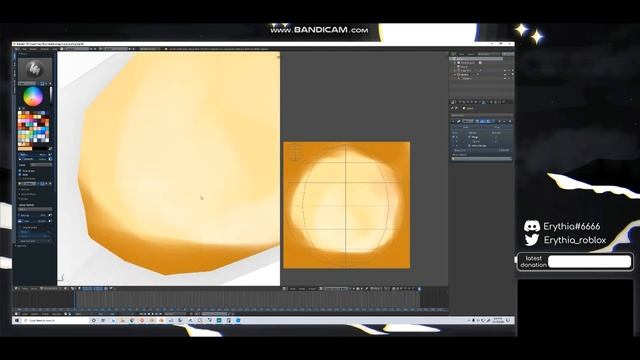The width and height of the screenshot is (640, 360).
Task: Open the File menu in Blender
Action: [x=24, y=49]
